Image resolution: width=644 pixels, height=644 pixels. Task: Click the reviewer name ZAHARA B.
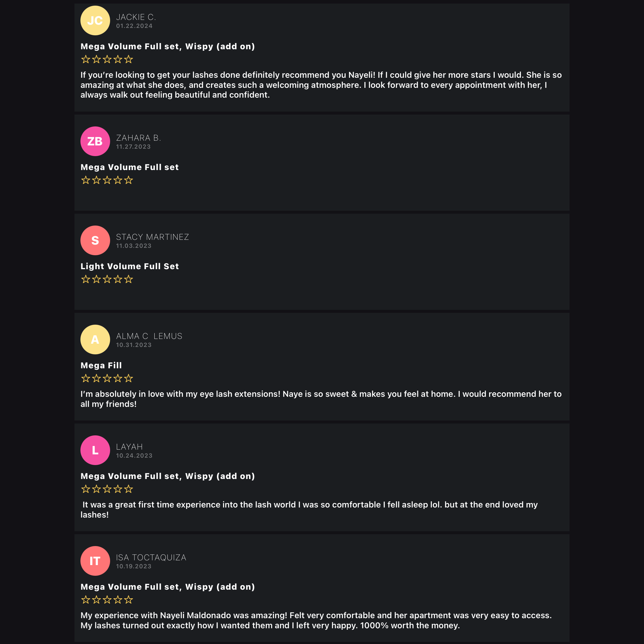pos(139,138)
